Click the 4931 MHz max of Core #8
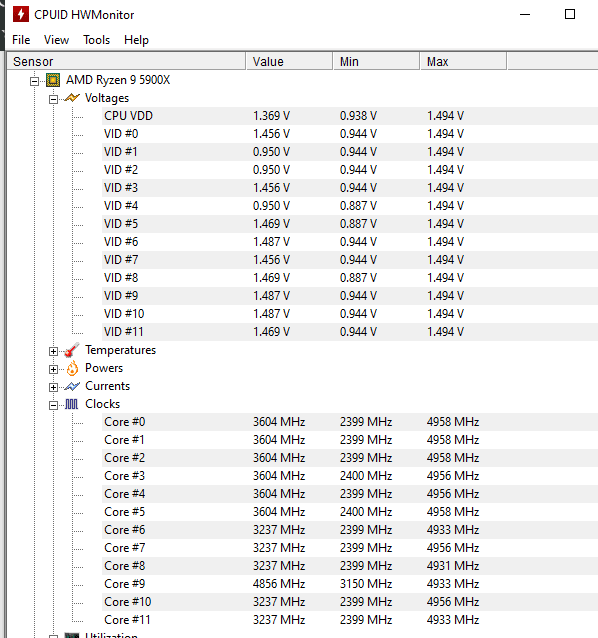Viewport: 598px width, 638px height. click(x=453, y=566)
